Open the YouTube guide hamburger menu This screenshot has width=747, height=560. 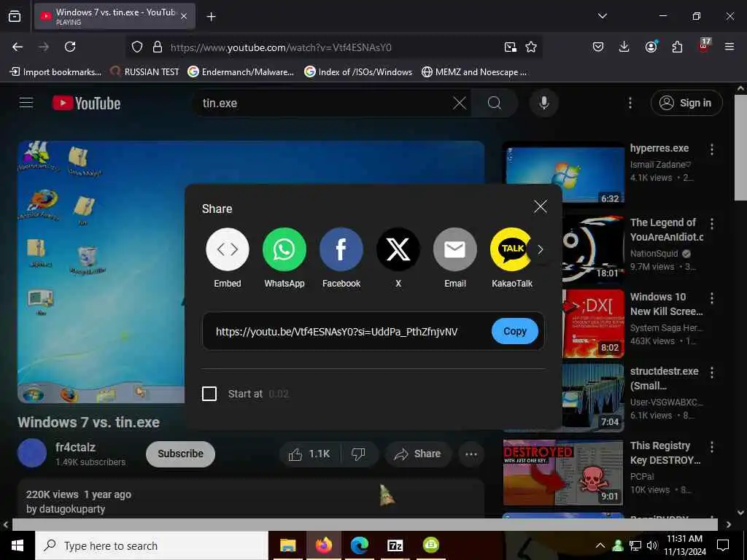click(x=26, y=103)
